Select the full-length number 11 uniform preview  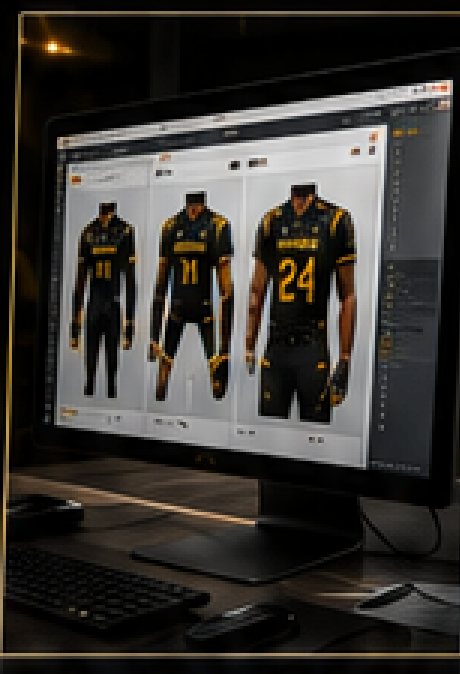(x=105, y=299)
